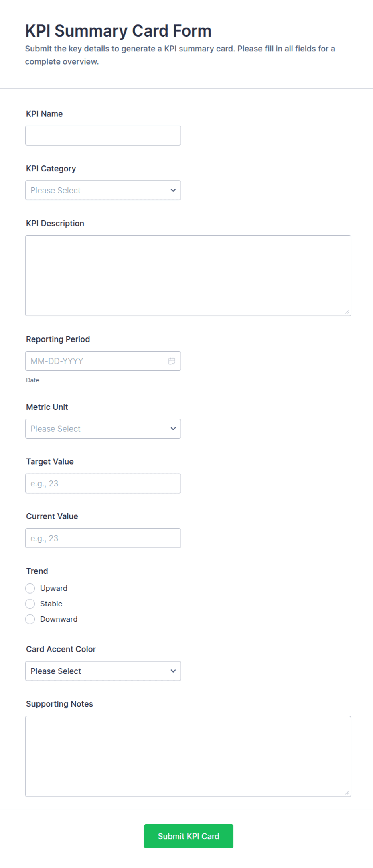Focus the KPI Name text field
The image size is (373, 868).
(x=103, y=136)
